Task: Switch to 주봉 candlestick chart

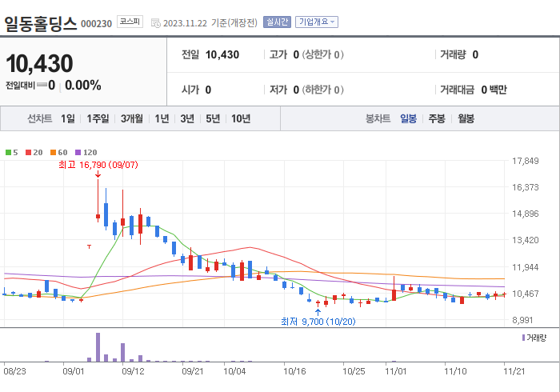Action: click(437, 118)
